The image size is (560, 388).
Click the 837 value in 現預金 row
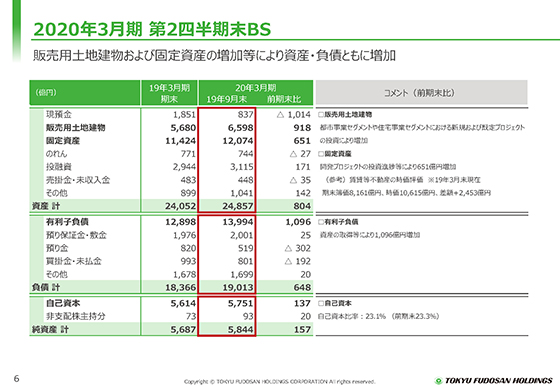click(x=245, y=115)
